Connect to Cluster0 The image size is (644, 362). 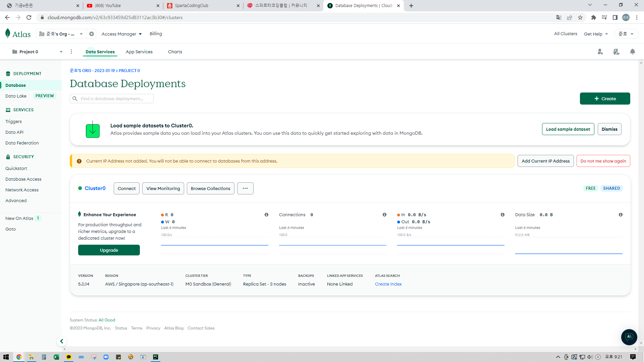tap(126, 188)
